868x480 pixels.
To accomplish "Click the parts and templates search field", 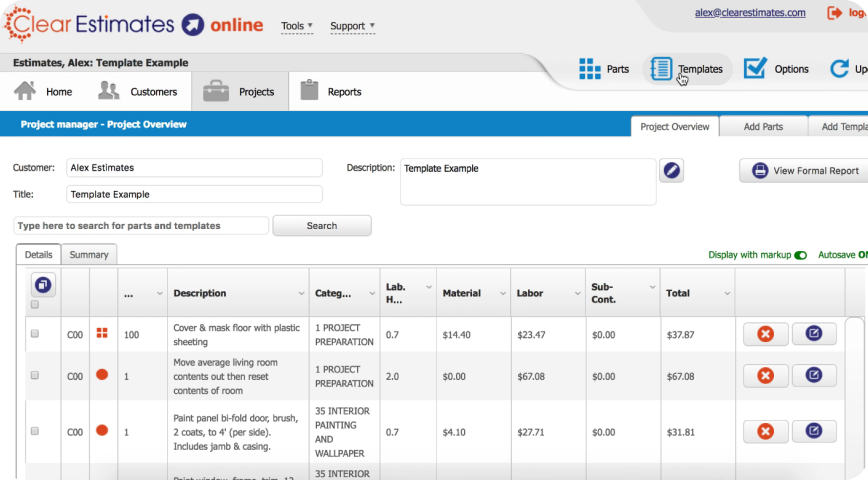I will pyautogui.click(x=141, y=226).
